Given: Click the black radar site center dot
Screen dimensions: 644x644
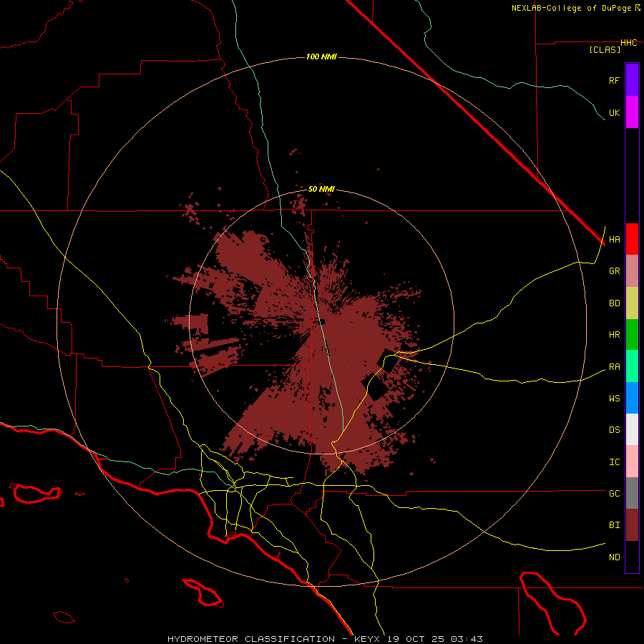Looking at the screenshot, I should click(323, 321).
